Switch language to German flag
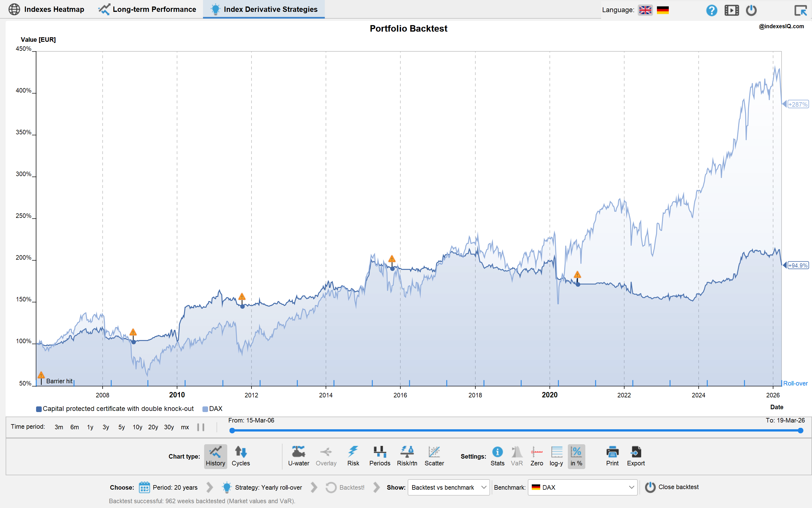812x508 pixels. click(663, 10)
